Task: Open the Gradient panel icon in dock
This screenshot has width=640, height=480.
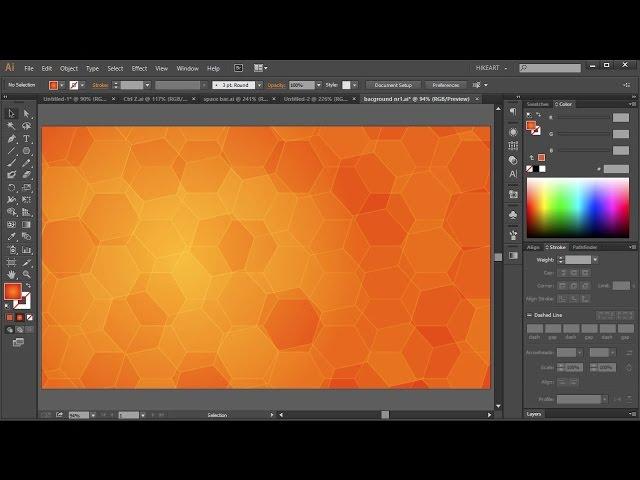Action: tap(513, 256)
